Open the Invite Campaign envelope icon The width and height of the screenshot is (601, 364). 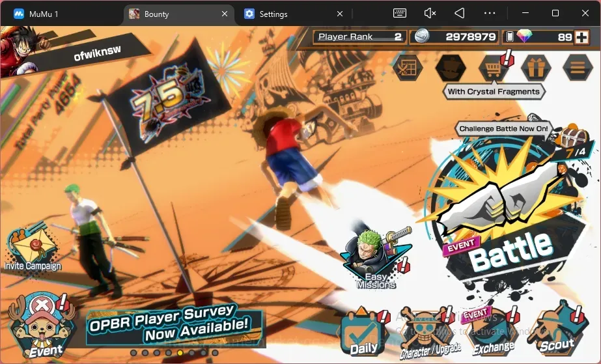click(32, 245)
